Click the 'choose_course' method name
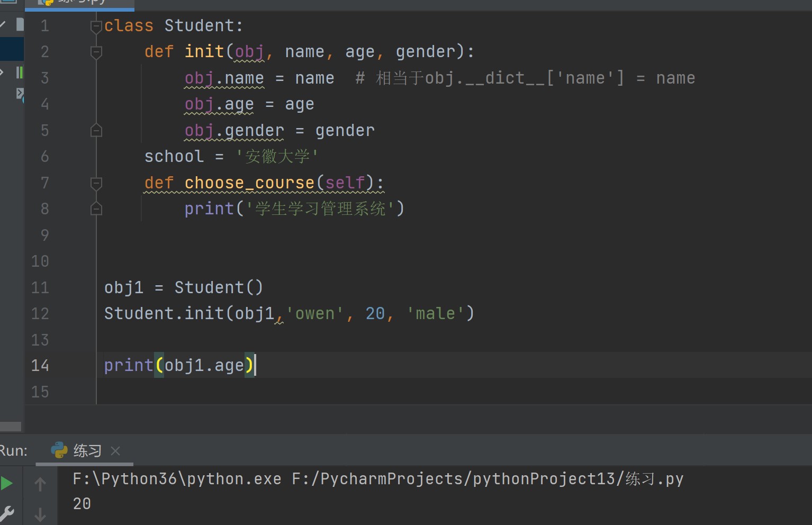Screen dimensions: 812x525 pyautogui.click(x=249, y=183)
